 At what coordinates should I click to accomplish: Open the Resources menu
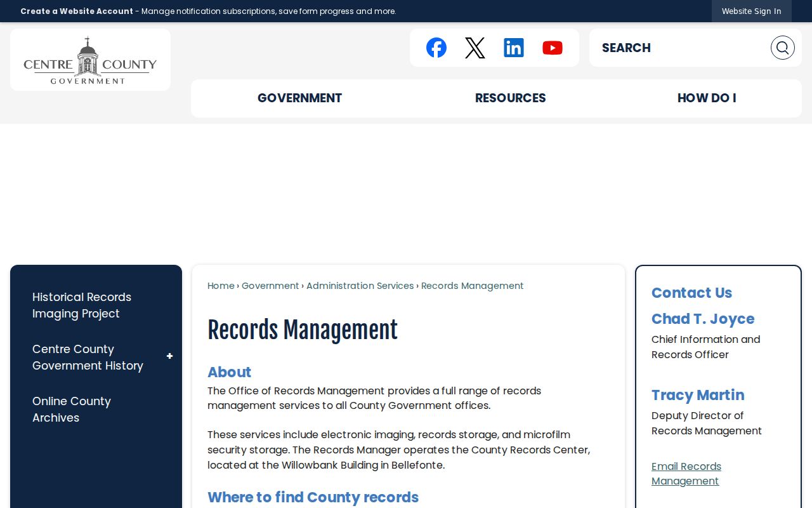(511, 98)
